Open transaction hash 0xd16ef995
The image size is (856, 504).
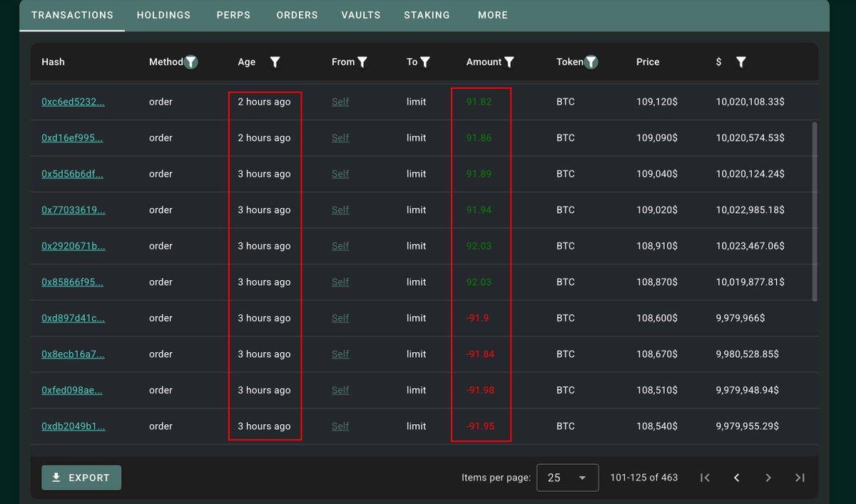pos(72,138)
